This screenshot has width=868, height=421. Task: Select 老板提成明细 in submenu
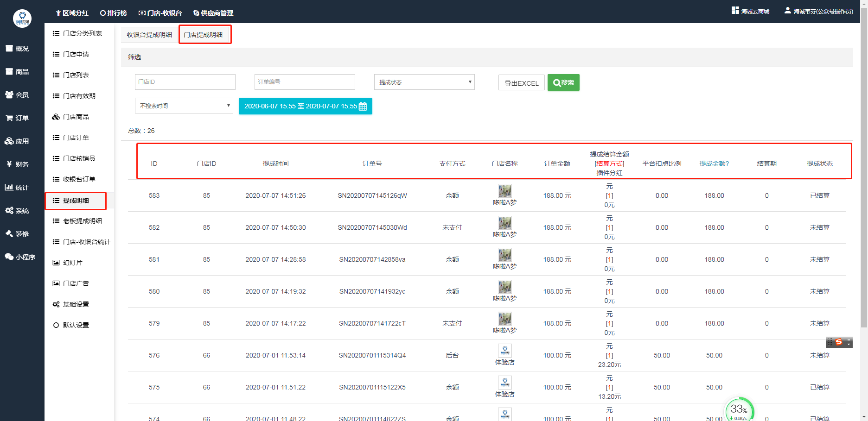tap(82, 221)
